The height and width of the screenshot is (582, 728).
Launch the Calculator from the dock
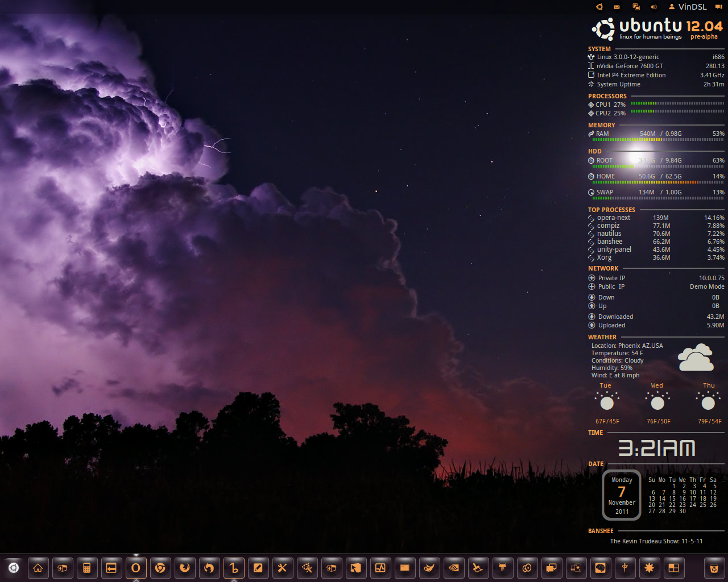[87, 568]
